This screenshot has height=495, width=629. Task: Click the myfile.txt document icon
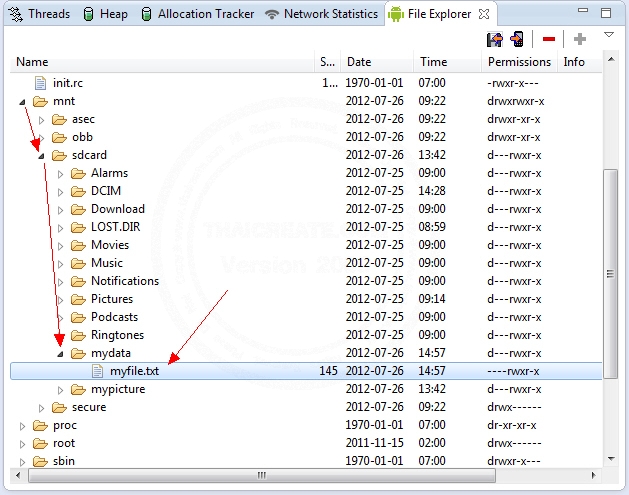tap(97, 371)
